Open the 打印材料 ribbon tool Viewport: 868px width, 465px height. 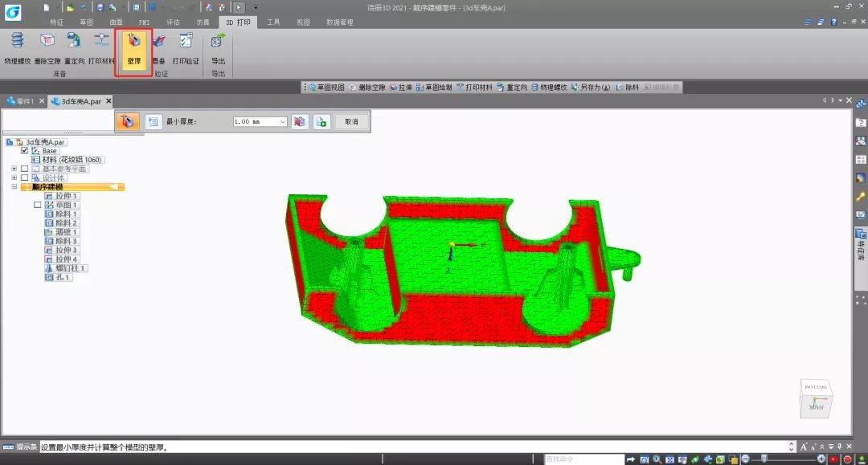click(x=101, y=49)
